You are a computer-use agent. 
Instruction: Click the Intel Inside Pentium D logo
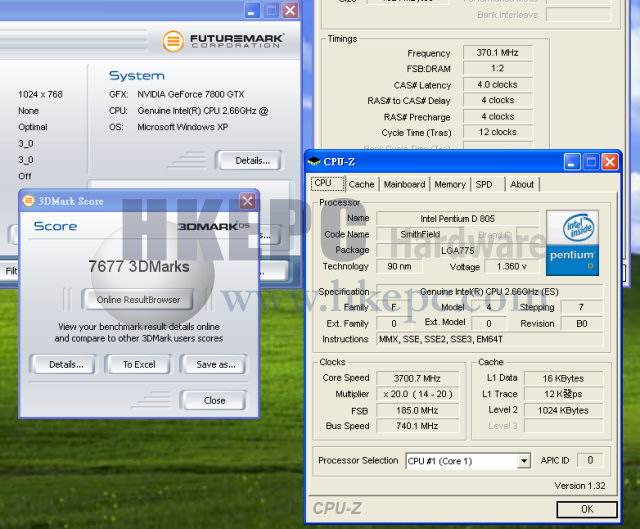tap(572, 242)
